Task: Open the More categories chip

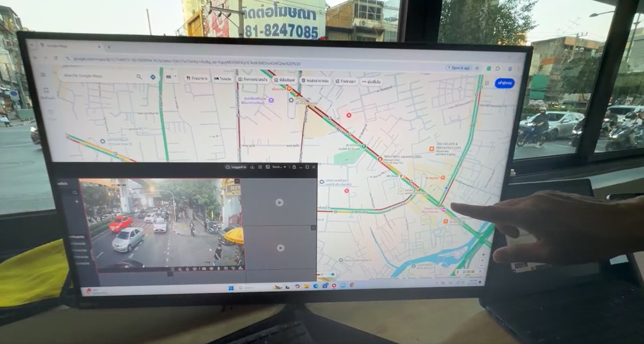Action: point(371,82)
